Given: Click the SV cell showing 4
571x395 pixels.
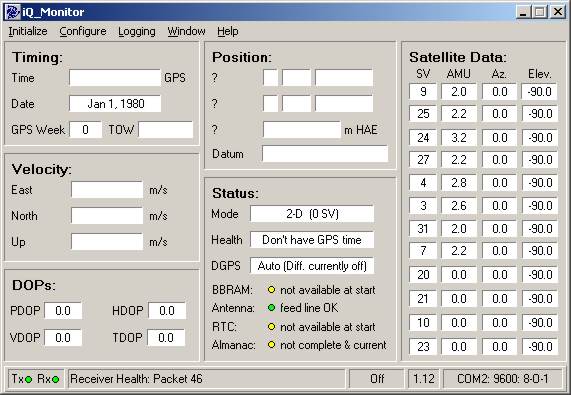Looking at the screenshot, I should [x=423, y=182].
